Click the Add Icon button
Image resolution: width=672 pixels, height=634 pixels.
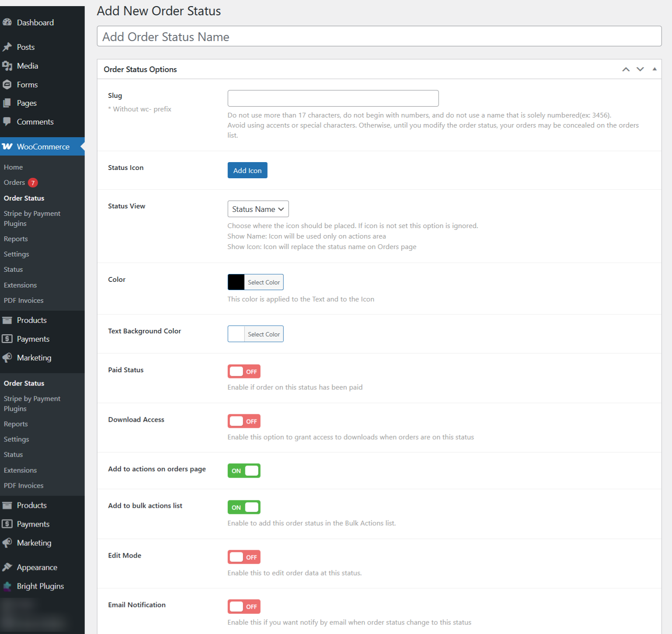247,170
